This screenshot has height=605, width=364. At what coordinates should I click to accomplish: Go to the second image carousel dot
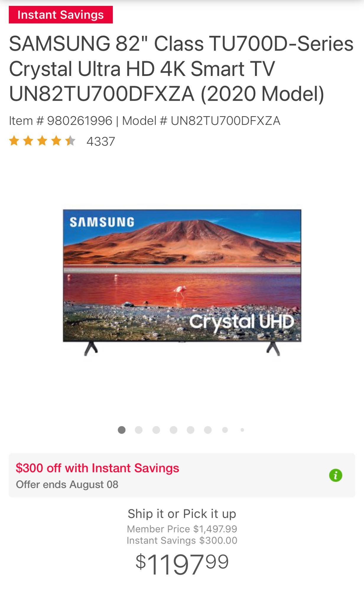pos(139,430)
